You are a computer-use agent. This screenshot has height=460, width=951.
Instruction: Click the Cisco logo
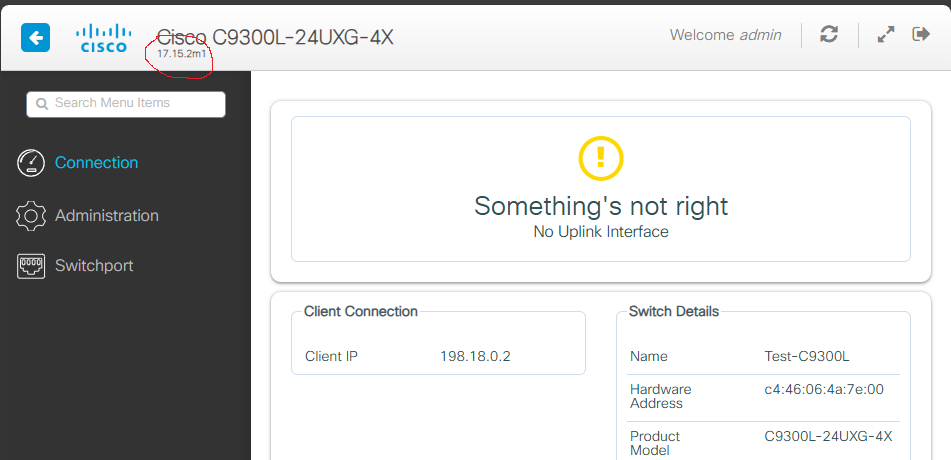pos(104,38)
